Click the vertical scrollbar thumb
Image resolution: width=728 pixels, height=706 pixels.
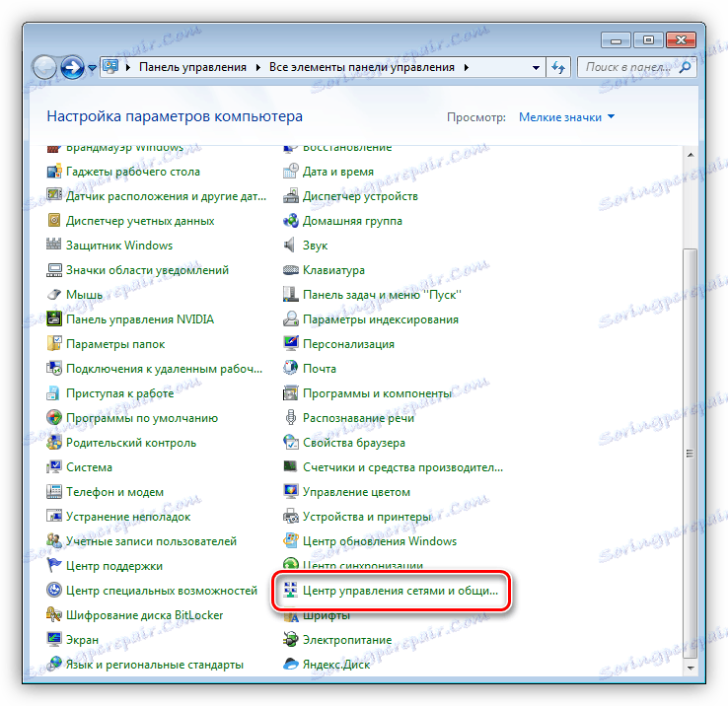pyautogui.click(x=691, y=453)
